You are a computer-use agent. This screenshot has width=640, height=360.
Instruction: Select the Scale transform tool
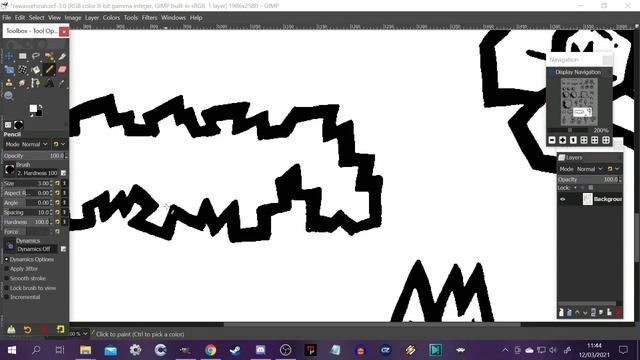9,70
